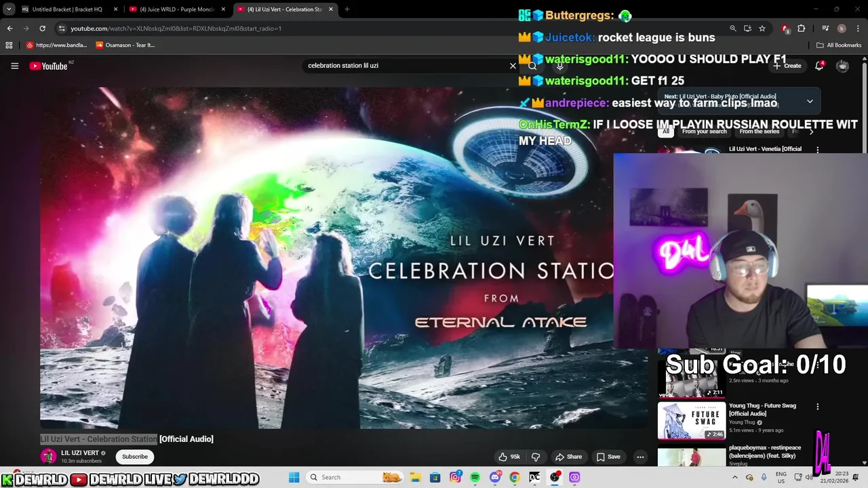The height and width of the screenshot is (488, 868).
Task: Open the Windows Start menu
Action: pyautogui.click(x=294, y=477)
